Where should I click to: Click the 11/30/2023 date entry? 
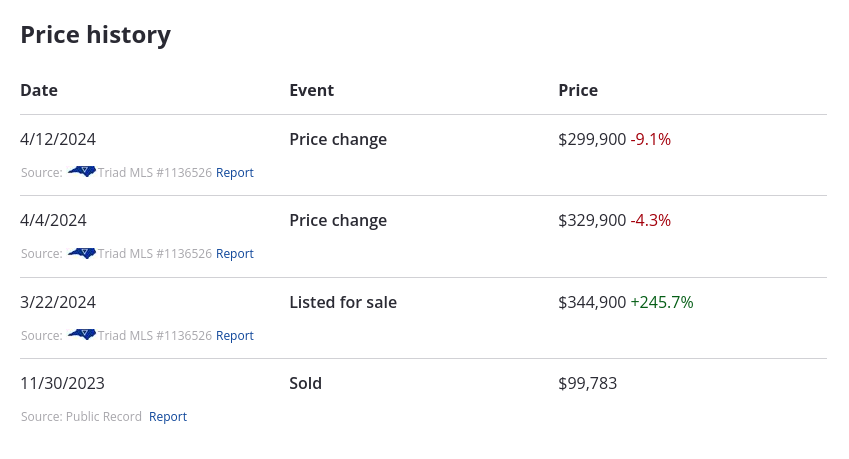pyautogui.click(x=62, y=383)
